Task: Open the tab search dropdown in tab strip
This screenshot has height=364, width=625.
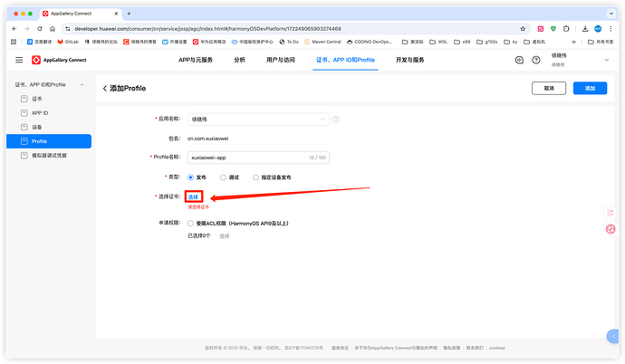Action: pos(611,14)
